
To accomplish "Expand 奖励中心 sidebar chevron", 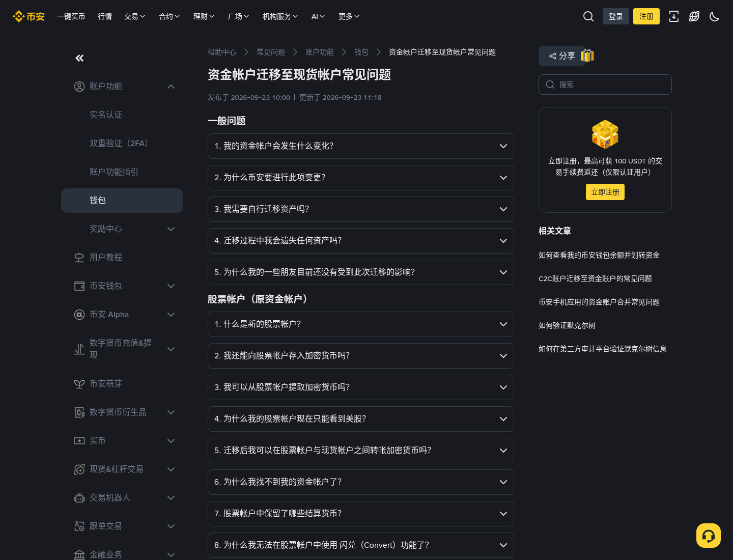I will [171, 229].
